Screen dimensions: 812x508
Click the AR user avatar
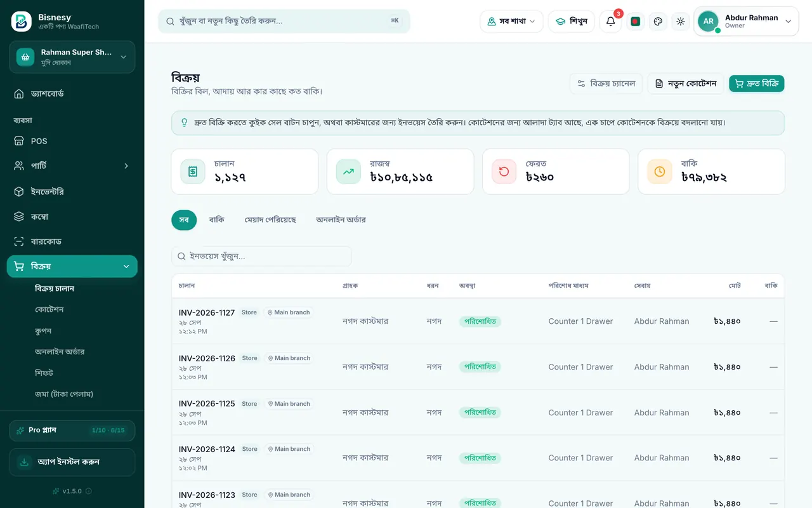(709, 21)
